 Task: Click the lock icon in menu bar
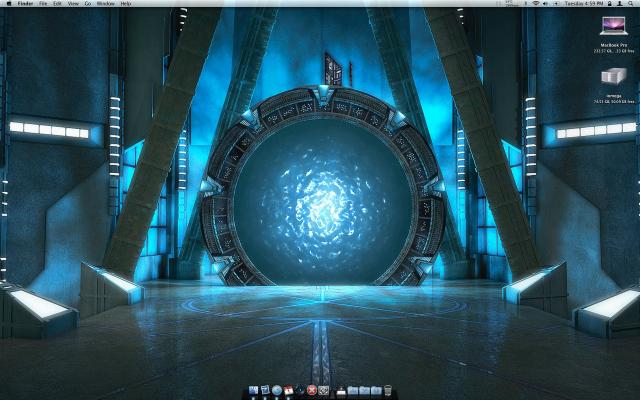(610, 3)
